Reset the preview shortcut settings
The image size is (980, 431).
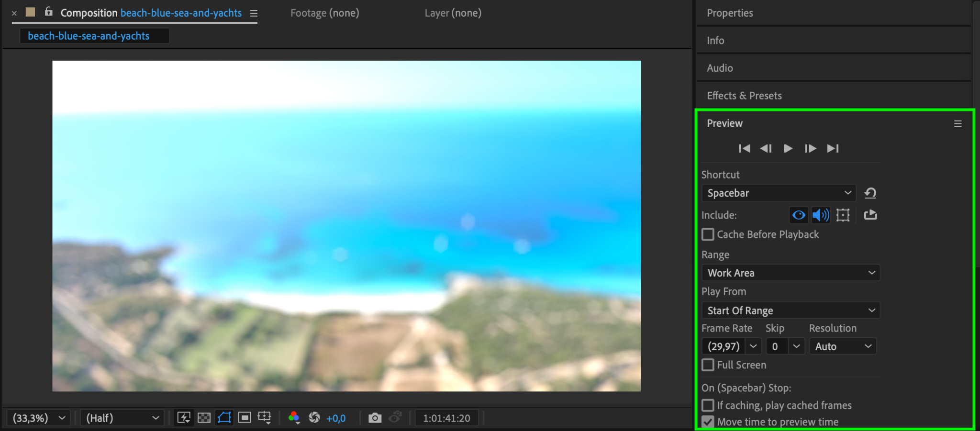coord(870,193)
